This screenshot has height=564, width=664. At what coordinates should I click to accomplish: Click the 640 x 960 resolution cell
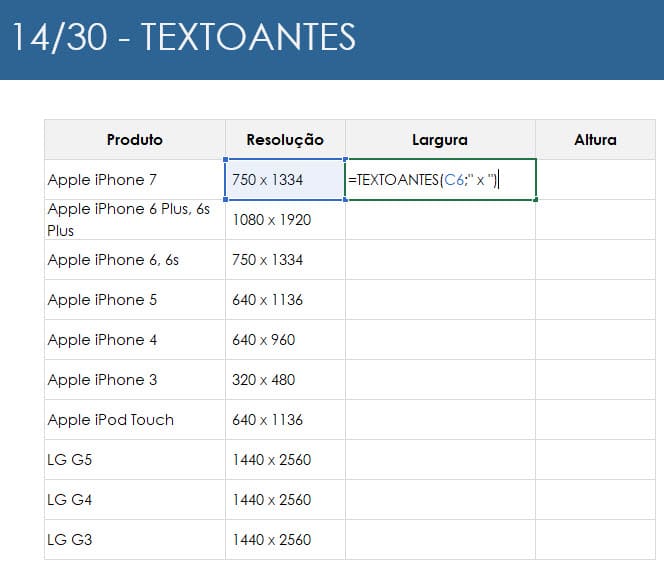click(285, 340)
